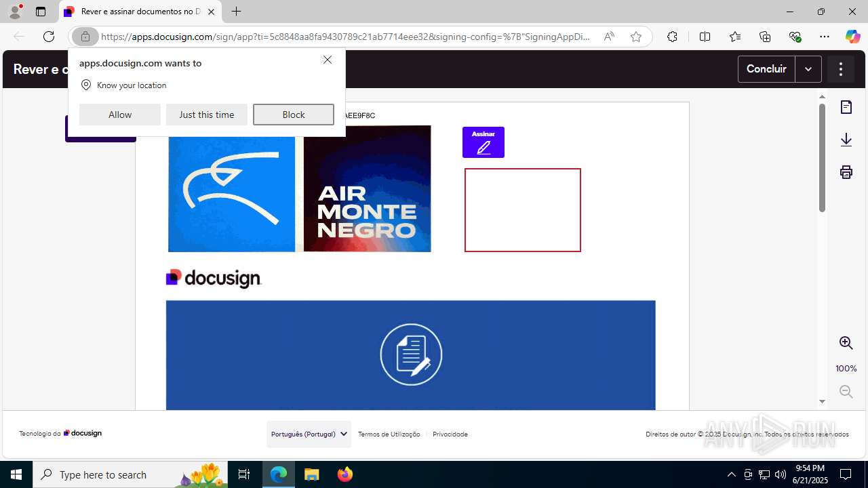This screenshot has width=868, height=488.
Task: Click the document vertical scrollbar thumb
Action: (x=822, y=158)
